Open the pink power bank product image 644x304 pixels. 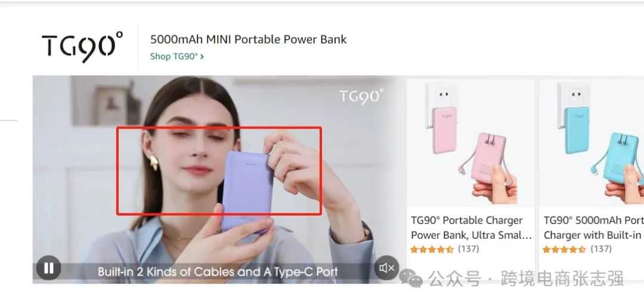470,143
